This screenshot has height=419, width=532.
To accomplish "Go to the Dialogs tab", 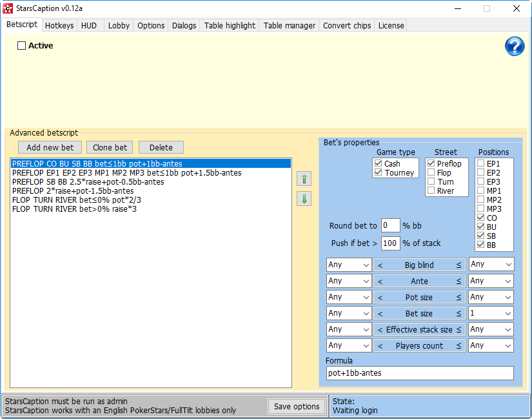I will click(184, 25).
